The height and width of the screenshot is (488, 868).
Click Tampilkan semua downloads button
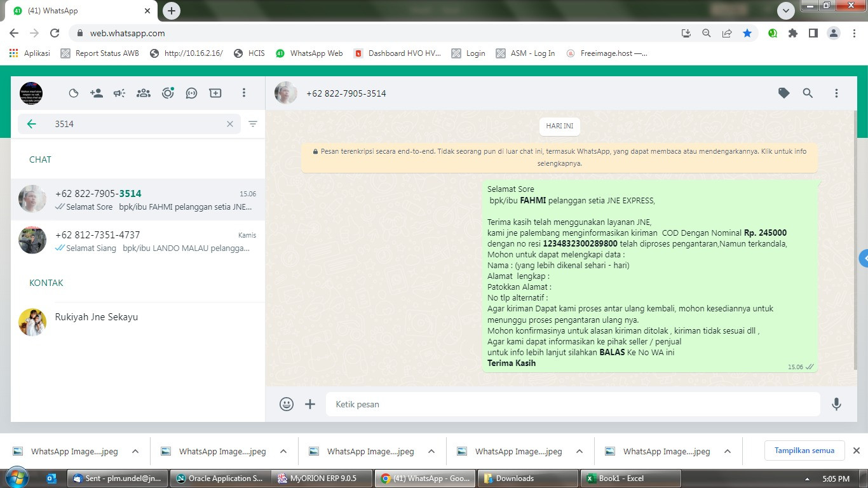[804, 451]
